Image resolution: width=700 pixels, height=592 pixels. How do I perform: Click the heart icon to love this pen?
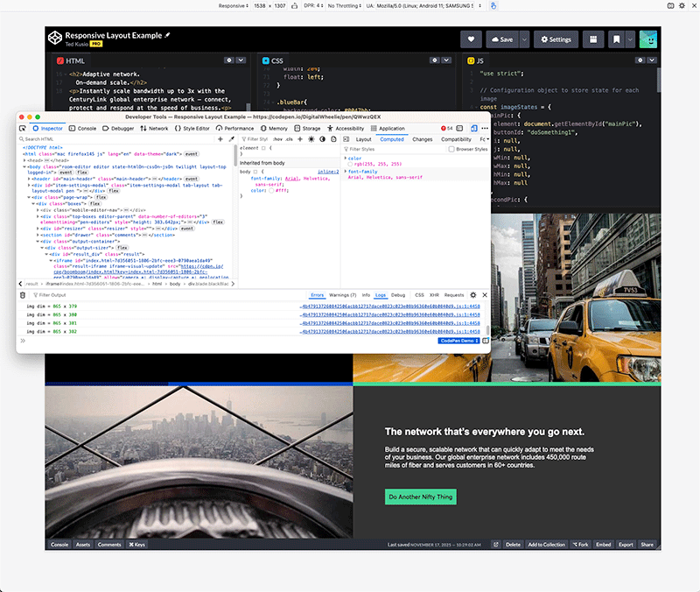(472, 39)
